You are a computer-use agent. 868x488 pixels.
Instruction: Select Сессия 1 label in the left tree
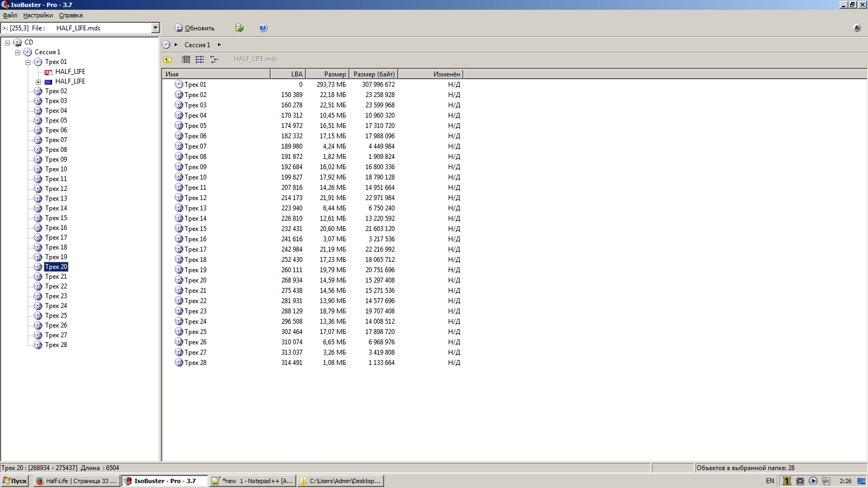pyautogui.click(x=48, y=52)
